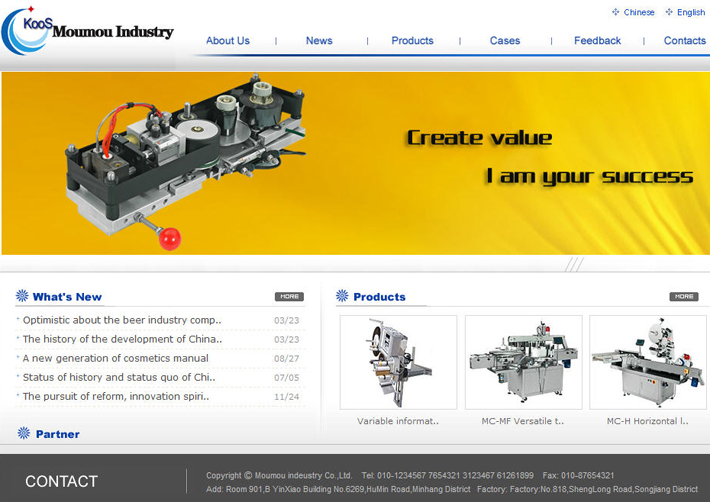Click the Partner section snowflake icon
The height and width of the screenshot is (502, 710).
(24, 433)
